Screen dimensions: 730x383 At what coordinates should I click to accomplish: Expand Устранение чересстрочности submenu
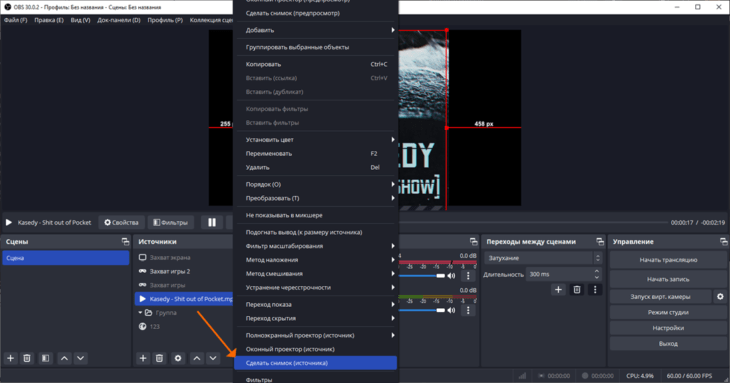pos(316,288)
